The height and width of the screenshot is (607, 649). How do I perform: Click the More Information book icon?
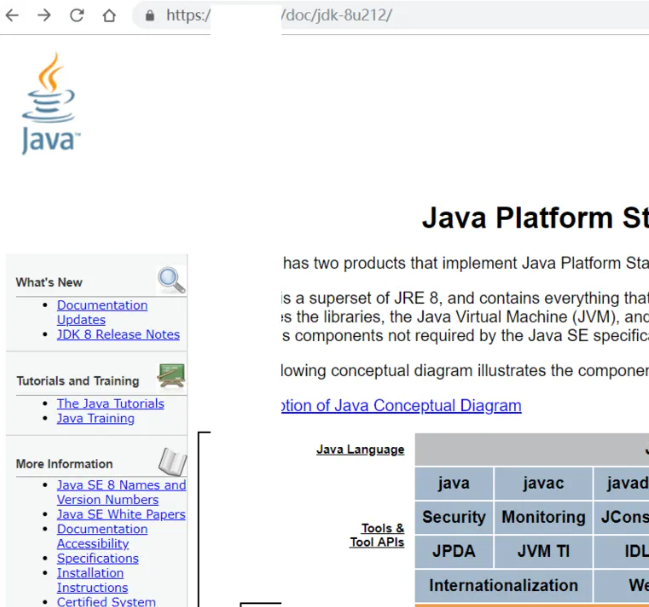click(x=172, y=461)
